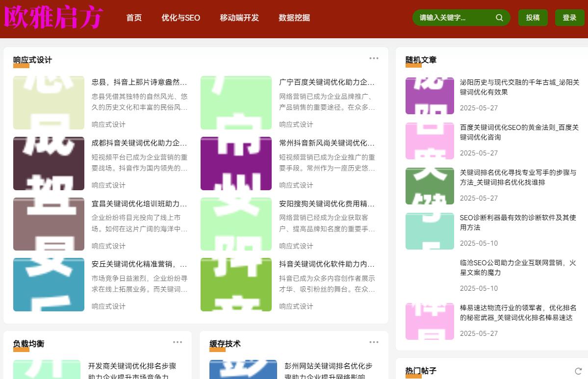Open article 安阳搜狗关键词优化费用精

pyautogui.click(x=327, y=203)
